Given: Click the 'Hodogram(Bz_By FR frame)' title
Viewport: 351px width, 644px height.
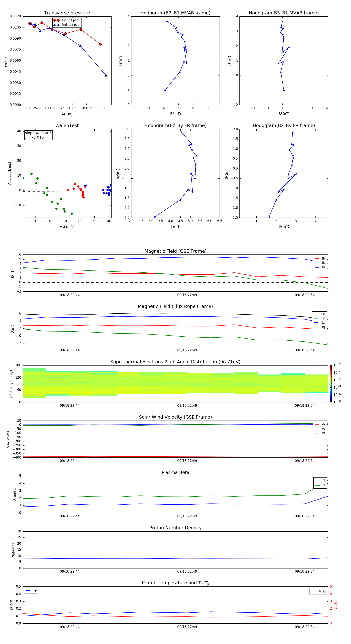Looking at the screenshot, I should click(x=175, y=125).
